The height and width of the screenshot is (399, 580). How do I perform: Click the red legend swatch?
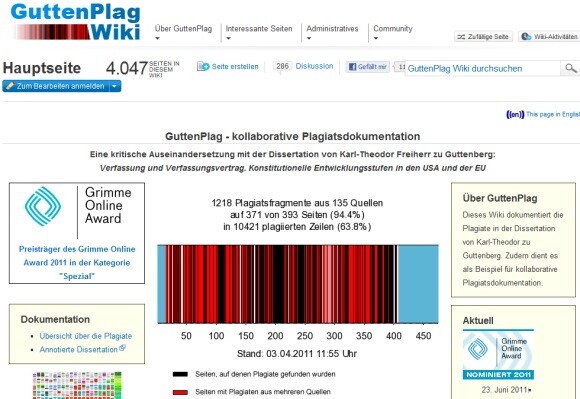(x=180, y=392)
